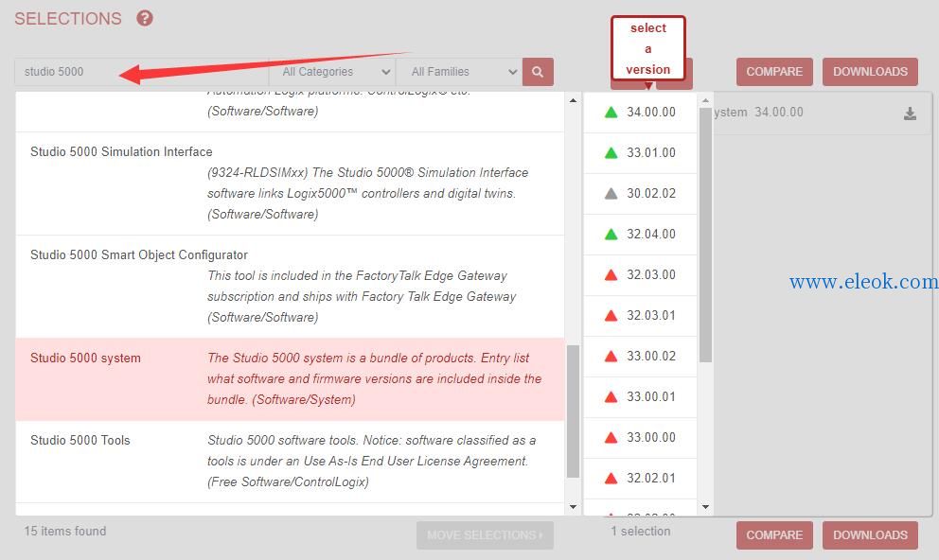Click red triangle beside version 32.03.00

[611, 274]
